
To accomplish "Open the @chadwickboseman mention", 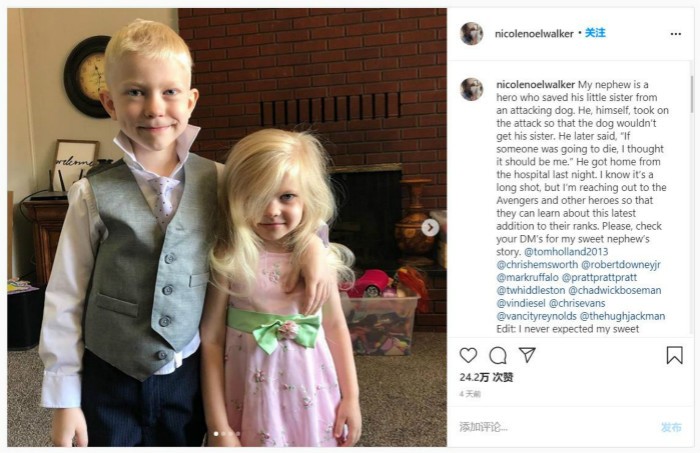I will pyautogui.click(x=614, y=290).
